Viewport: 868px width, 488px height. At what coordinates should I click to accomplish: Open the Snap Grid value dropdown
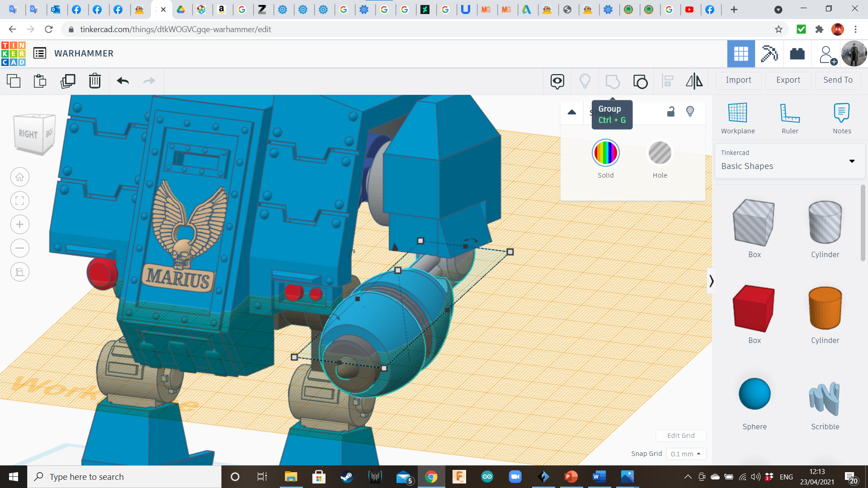[685, 454]
